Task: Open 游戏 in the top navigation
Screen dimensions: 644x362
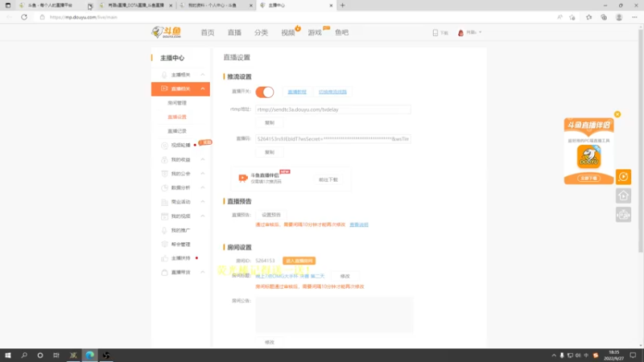Action: (x=315, y=32)
